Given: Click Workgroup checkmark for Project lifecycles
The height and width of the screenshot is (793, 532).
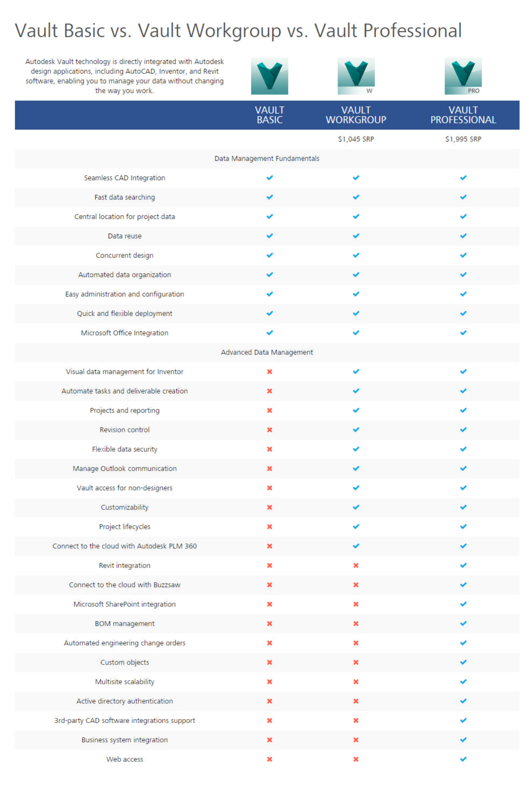Looking at the screenshot, I should (x=356, y=526).
